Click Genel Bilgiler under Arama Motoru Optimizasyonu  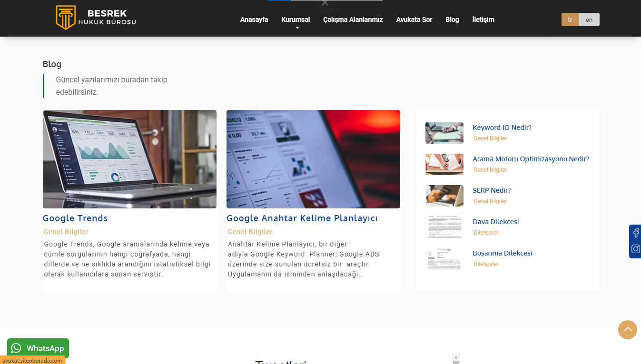pos(490,170)
